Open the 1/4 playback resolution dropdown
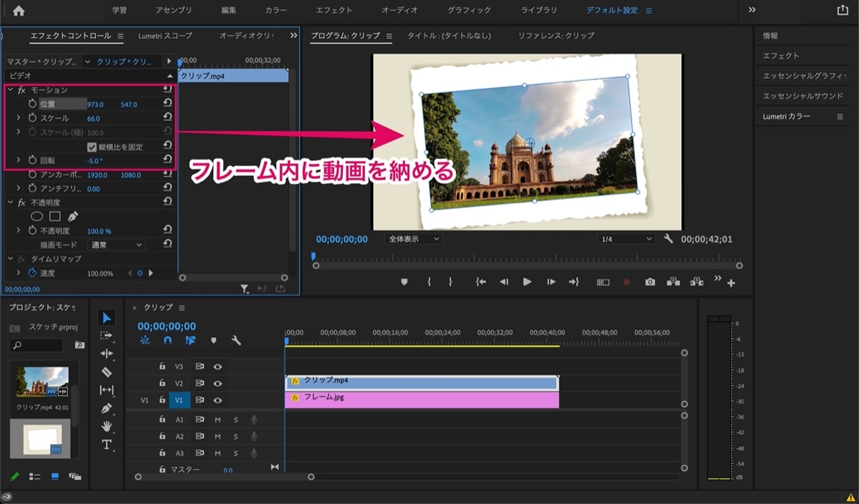 (x=627, y=239)
